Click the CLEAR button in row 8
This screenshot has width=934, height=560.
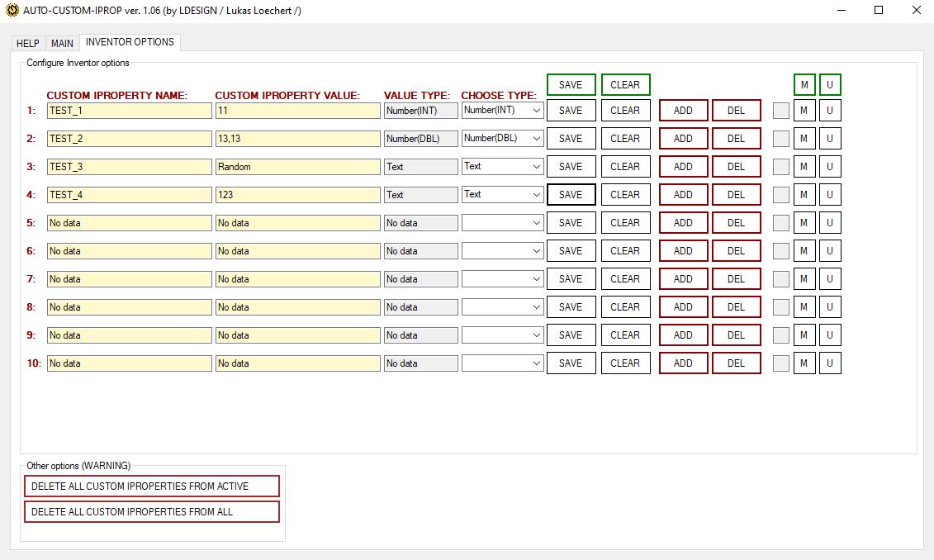tap(625, 306)
